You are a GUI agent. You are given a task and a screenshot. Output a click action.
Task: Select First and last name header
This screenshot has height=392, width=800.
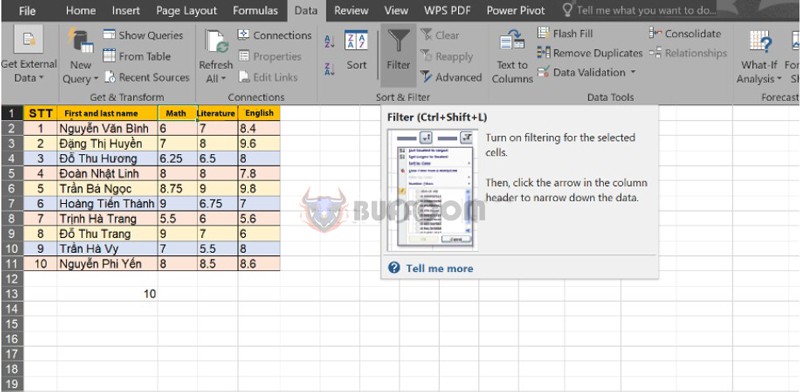click(x=107, y=113)
